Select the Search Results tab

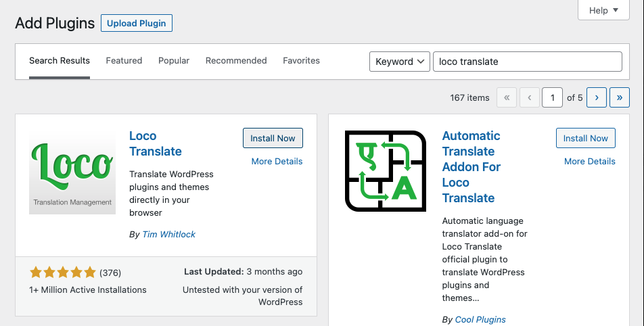60,61
